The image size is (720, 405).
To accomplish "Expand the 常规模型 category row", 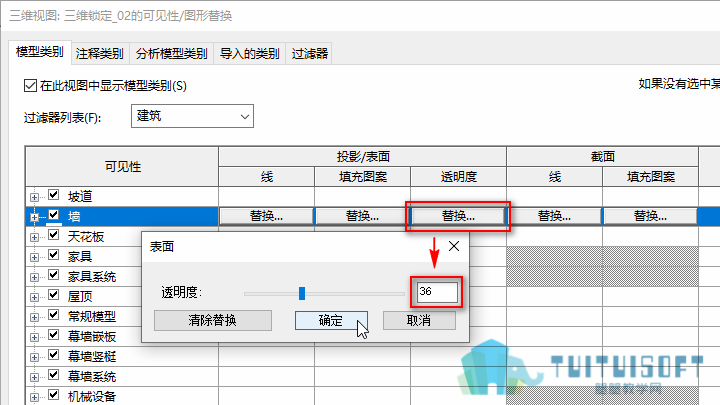I will tap(34, 317).
